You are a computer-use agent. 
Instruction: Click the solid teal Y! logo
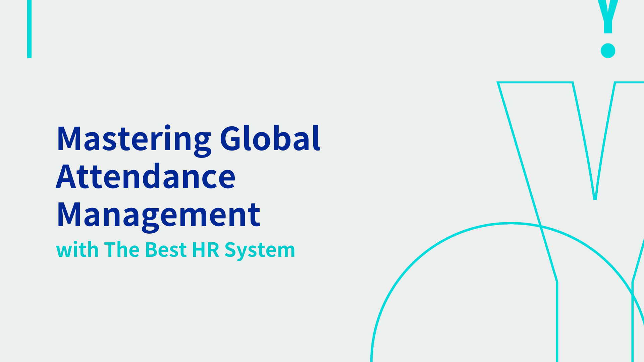(x=608, y=29)
